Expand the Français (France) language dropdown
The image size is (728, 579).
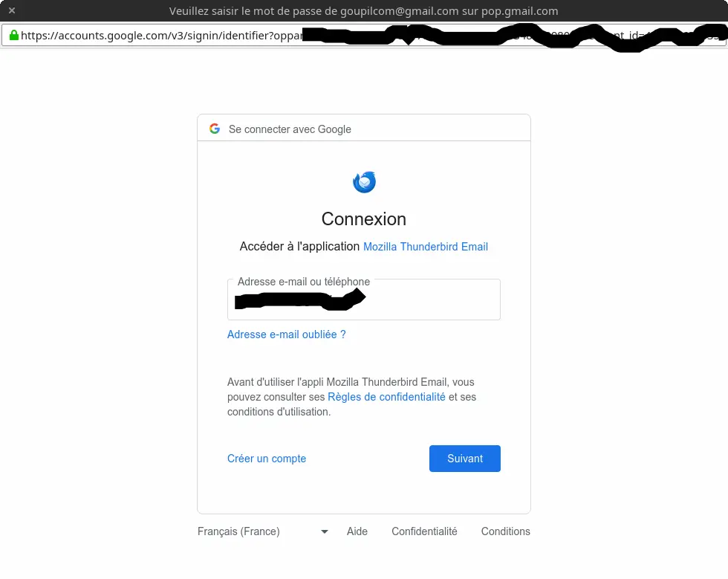tap(263, 531)
